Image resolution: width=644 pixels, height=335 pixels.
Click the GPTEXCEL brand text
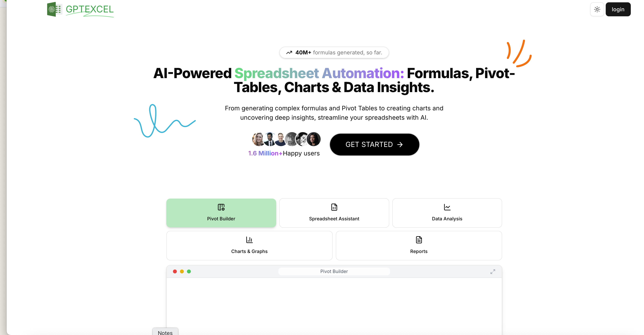[90, 10]
